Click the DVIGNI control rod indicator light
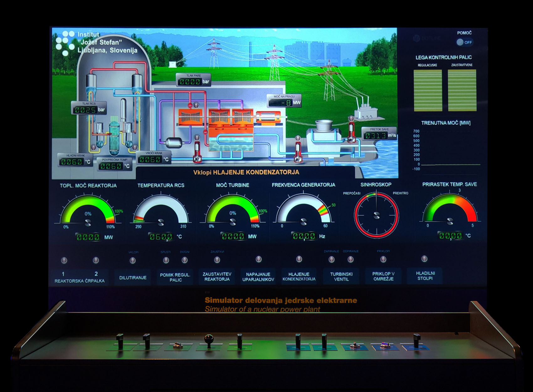This screenshot has width=533, height=392. point(185,260)
